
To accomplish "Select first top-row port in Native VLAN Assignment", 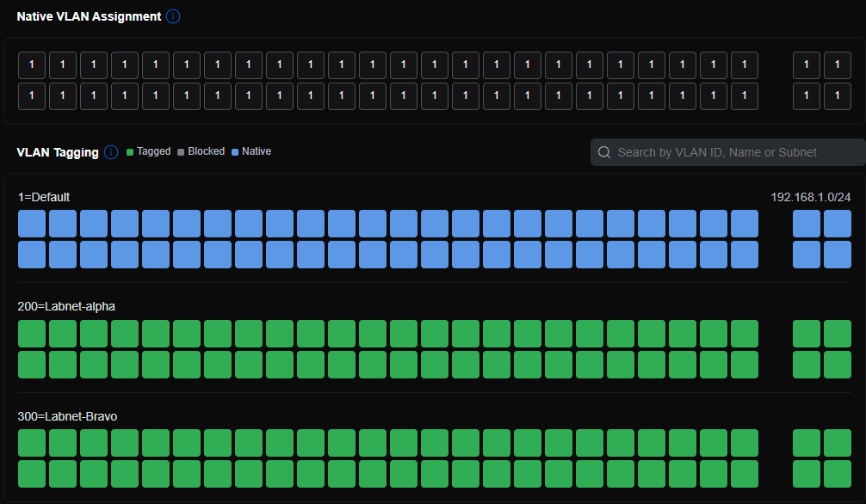I will coord(32,65).
